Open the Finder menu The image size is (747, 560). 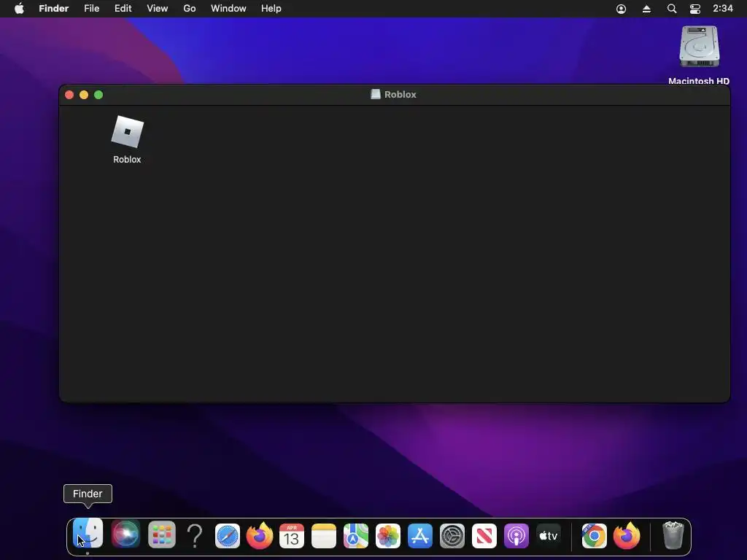tap(54, 9)
